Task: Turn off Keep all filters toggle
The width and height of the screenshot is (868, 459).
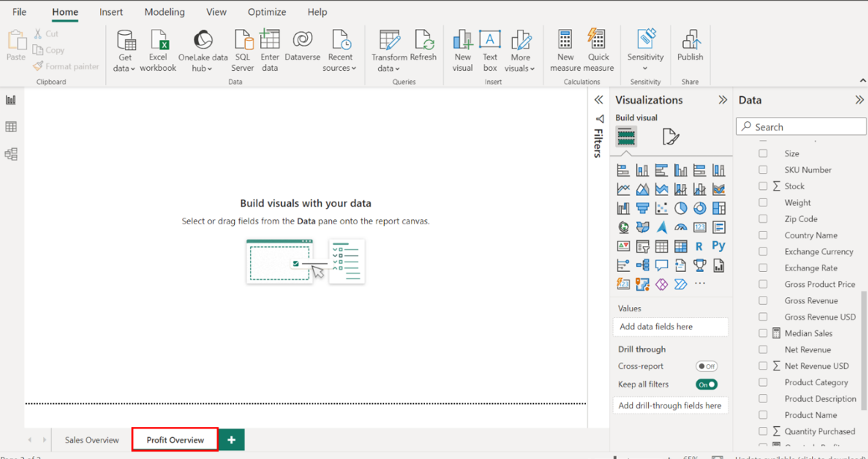Action: [706, 384]
